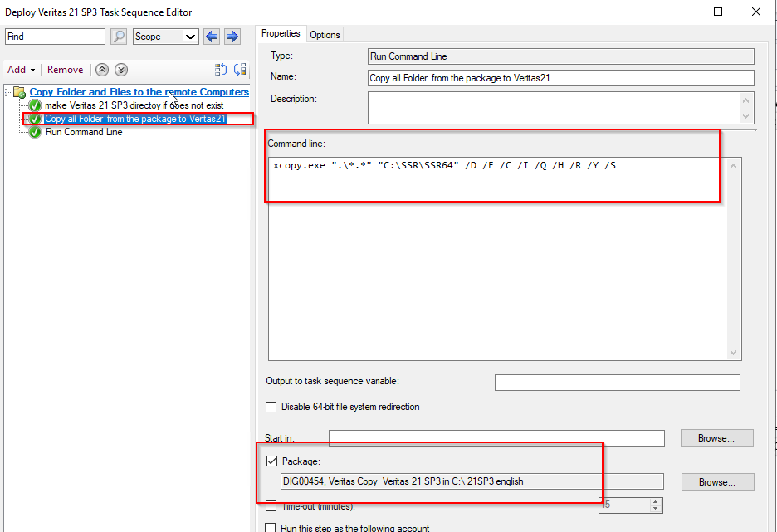Click the Name text field

561,78
